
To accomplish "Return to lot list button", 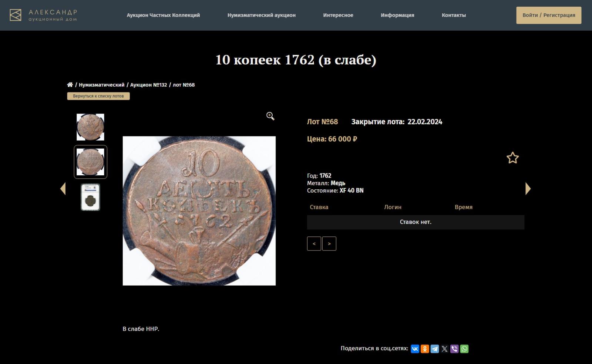I will 98,96.
